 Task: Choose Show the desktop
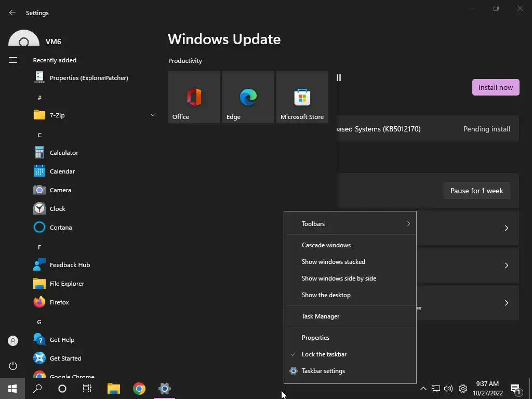pyautogui.click(x=350, y=295)
